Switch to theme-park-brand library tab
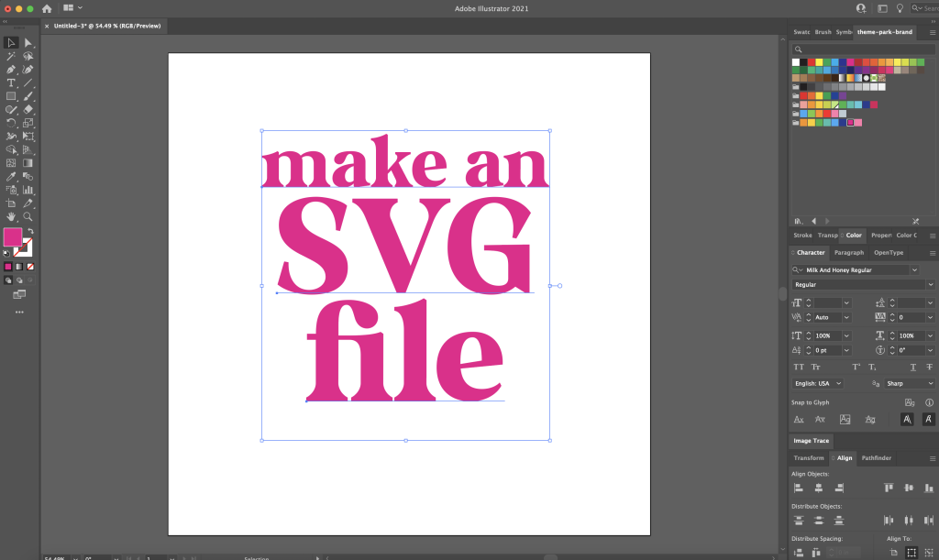Image resolution: width=939 pixels, height=560 pixels. pos(885,32)
